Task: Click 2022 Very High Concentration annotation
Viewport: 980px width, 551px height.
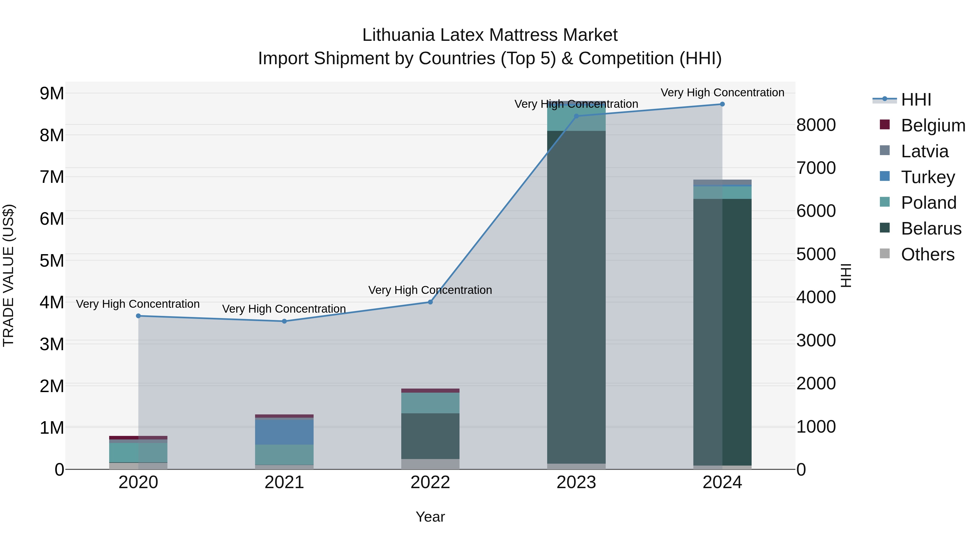Action: pos(430,290)
